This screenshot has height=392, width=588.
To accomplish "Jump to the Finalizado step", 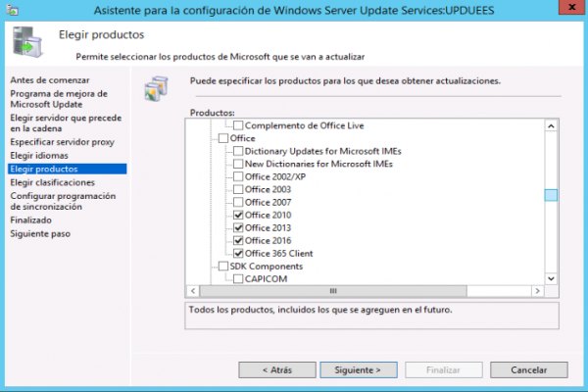I will (x=30, y=220).
